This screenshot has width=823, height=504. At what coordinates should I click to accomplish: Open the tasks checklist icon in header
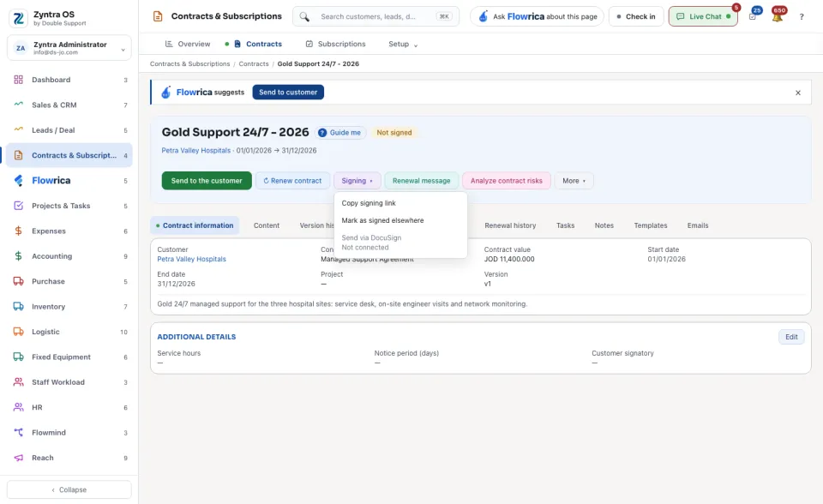click(753, 16)
